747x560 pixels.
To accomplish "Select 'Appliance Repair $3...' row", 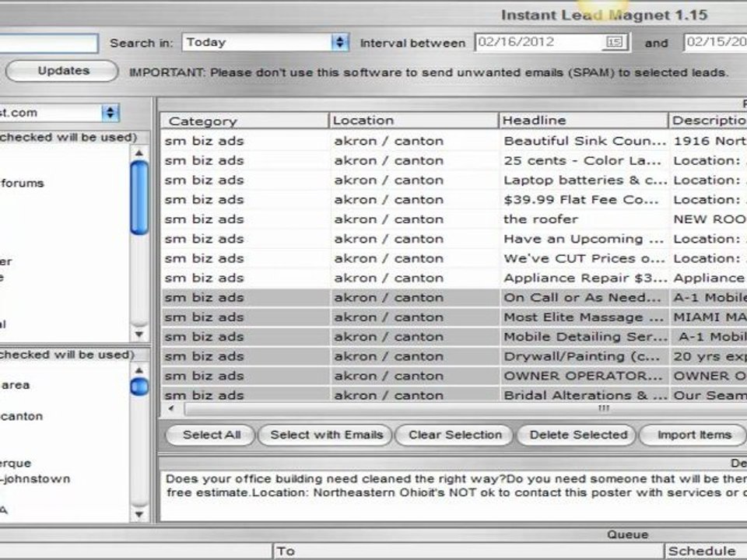I will click(x=454, y=278).
